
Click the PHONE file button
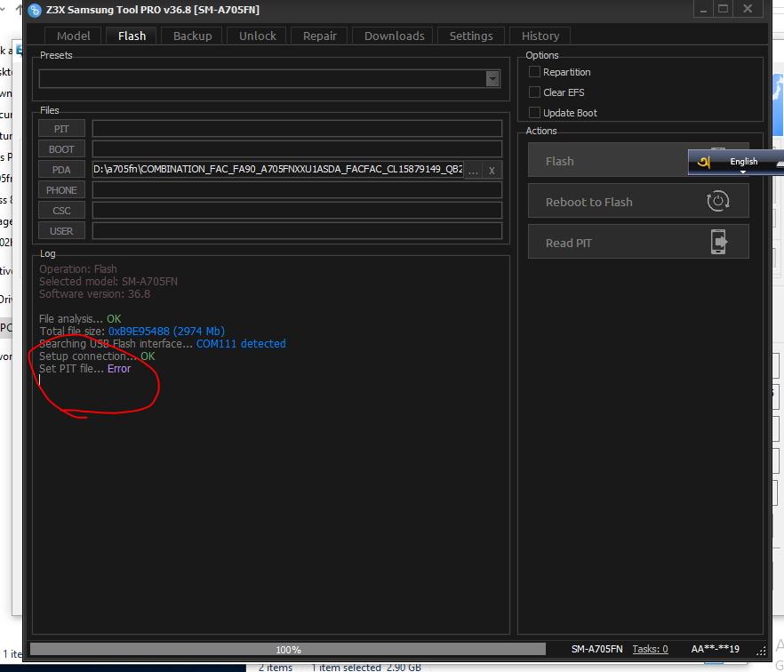pyautogui.click(x=61, y=190)
